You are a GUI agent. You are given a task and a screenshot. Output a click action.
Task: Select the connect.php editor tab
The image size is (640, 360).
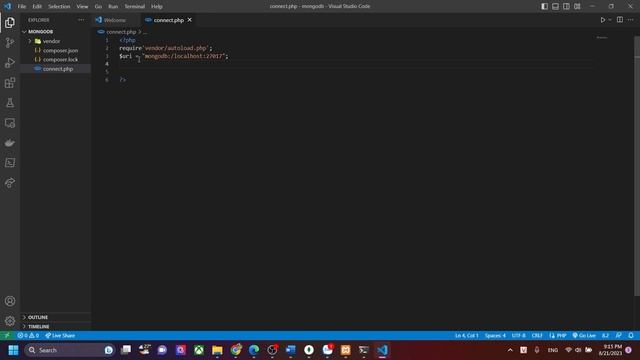(169, 20)
